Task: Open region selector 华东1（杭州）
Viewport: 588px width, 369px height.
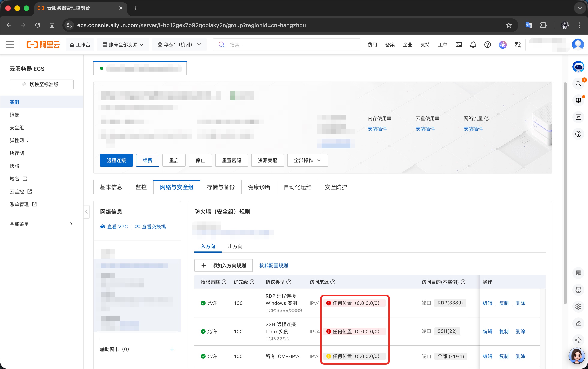Action: click(x=179, y=45)
